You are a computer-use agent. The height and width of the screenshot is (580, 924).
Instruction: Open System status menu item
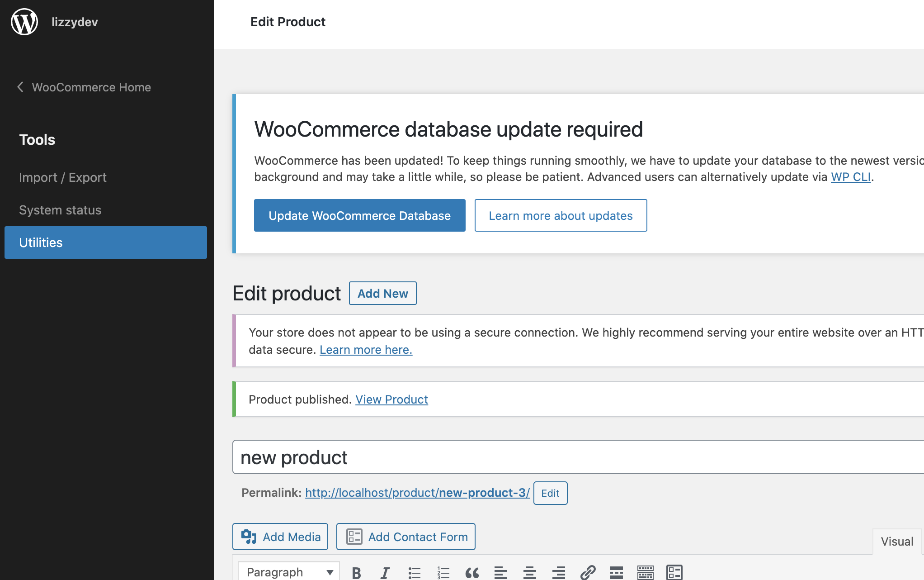pyautogui.click(x=60, y=210)
